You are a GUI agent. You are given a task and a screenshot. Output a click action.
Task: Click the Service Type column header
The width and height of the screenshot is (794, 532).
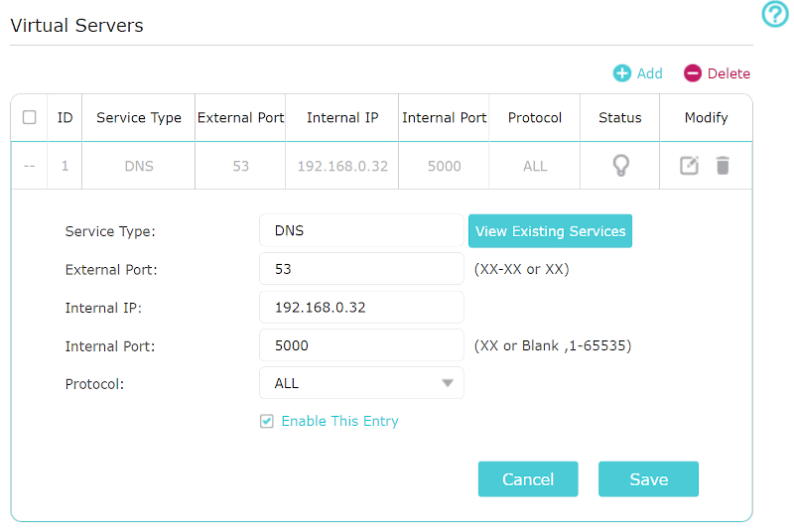[139, 117]
